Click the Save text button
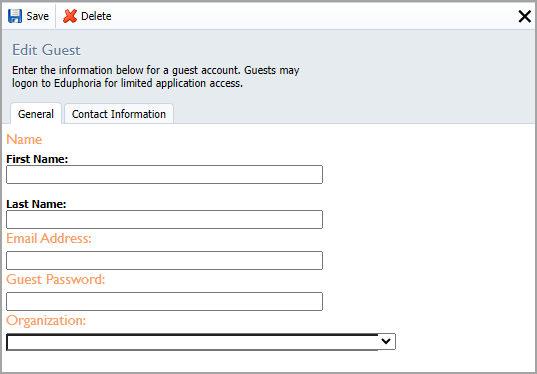The image size is (537, 374). pyautogui.click(x=38, y=16)
